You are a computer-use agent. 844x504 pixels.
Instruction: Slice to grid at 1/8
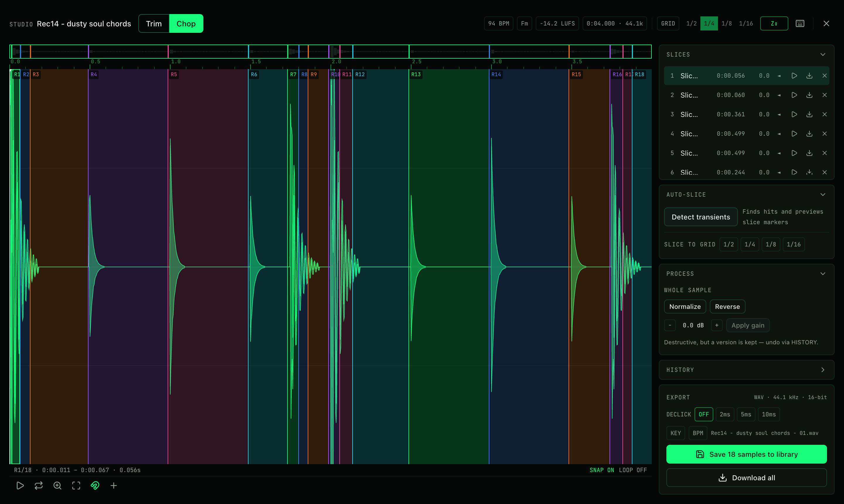pyautogui.click(x=771, y=244)
